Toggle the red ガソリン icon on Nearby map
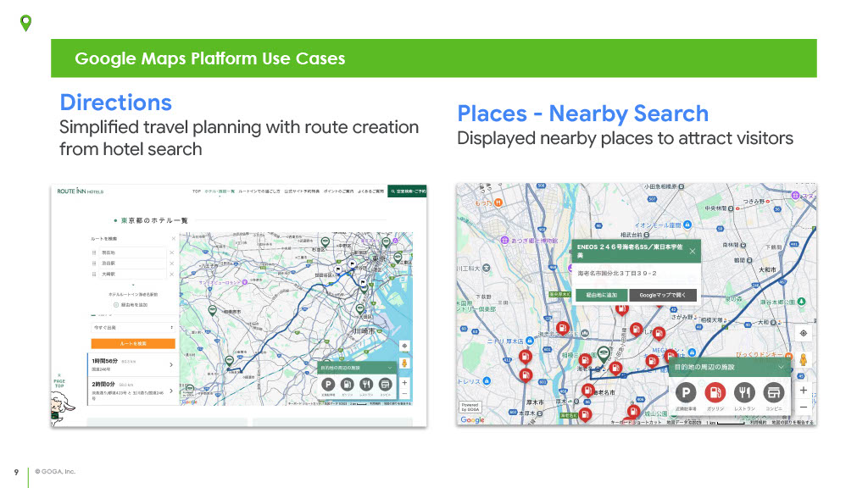868x488 pixels. tap(715, 393)
